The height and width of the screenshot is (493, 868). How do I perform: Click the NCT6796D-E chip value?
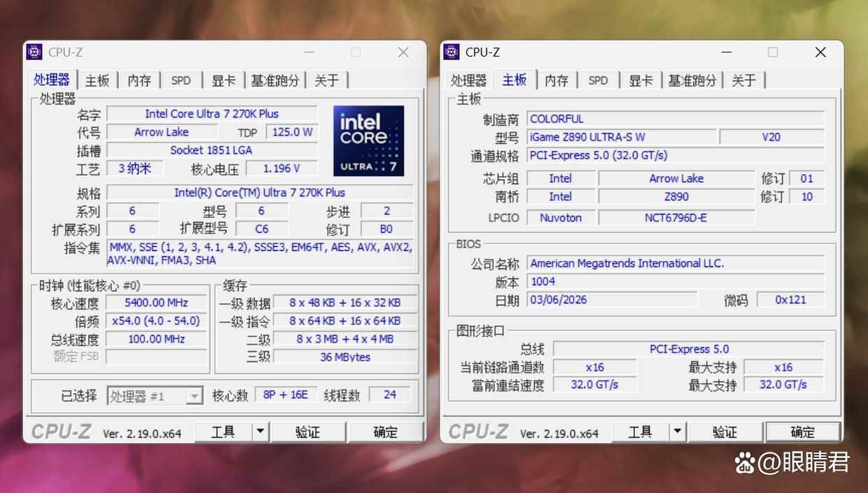[x=677, y=218]
